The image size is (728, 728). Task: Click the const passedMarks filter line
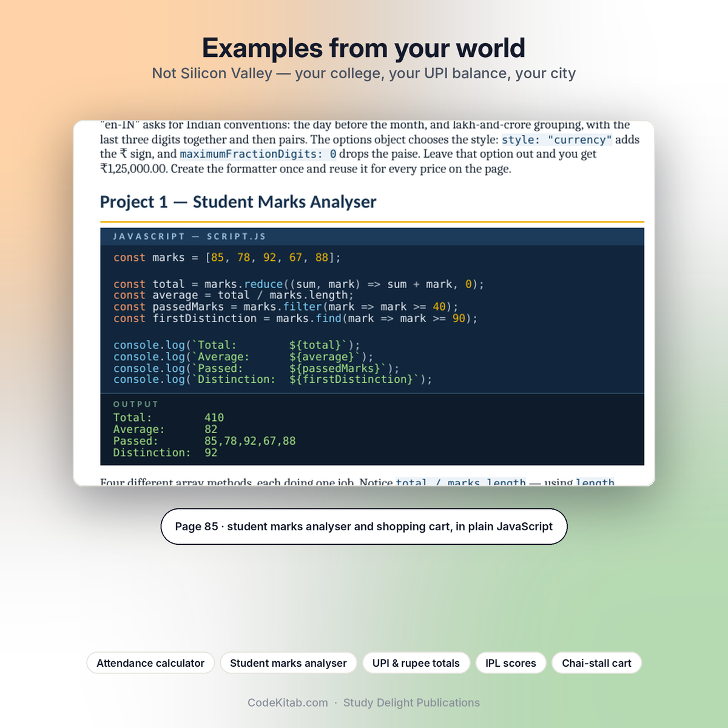(286, 307)
